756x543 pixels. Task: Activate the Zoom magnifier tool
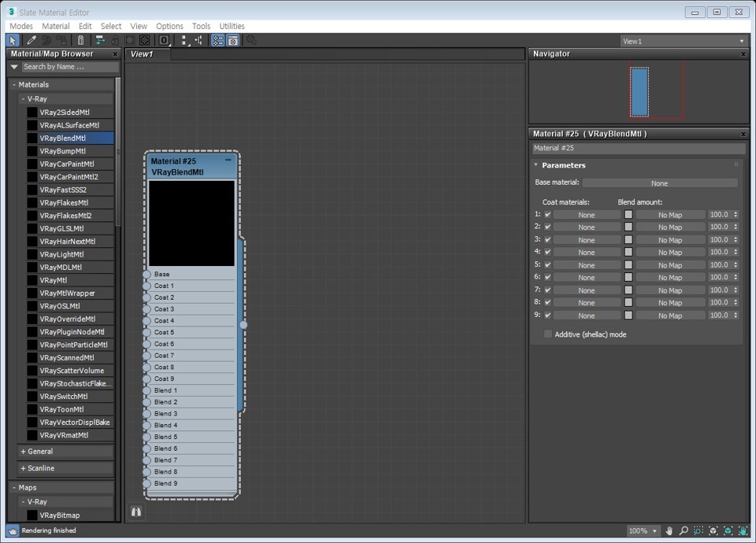pos(684,530)
